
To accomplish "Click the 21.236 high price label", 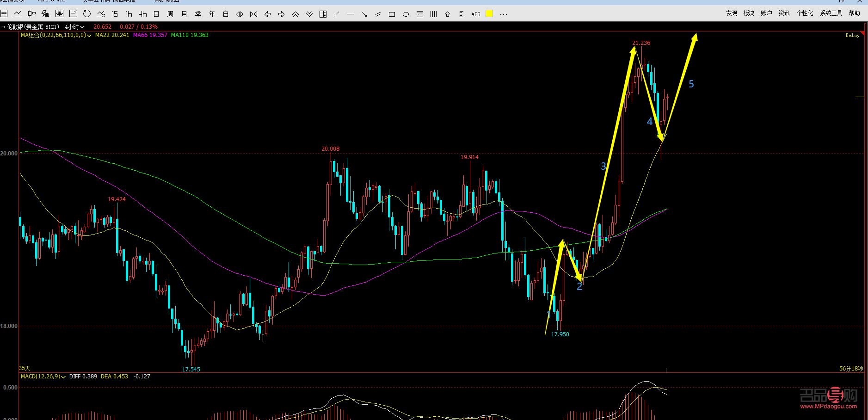I will (641, 43).
